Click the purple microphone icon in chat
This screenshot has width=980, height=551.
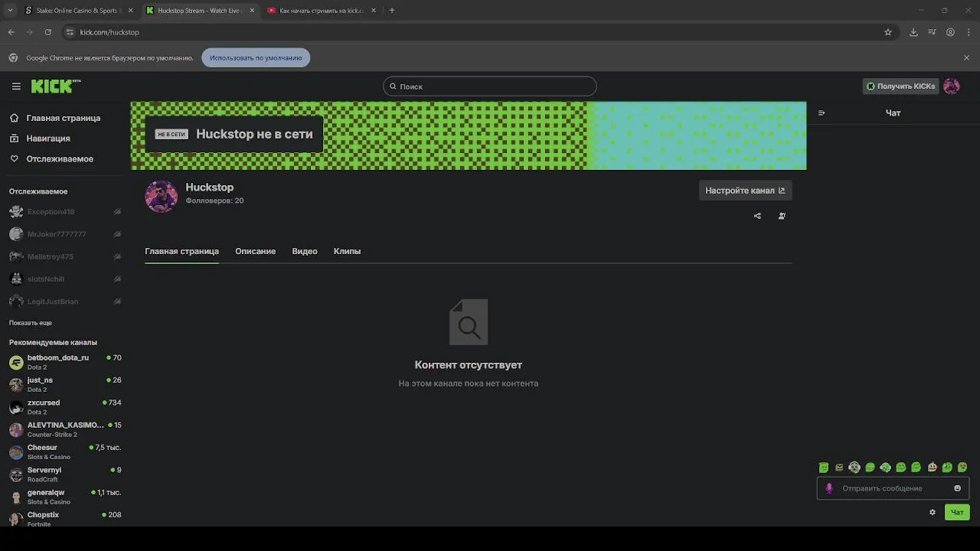tap(828, 488)
